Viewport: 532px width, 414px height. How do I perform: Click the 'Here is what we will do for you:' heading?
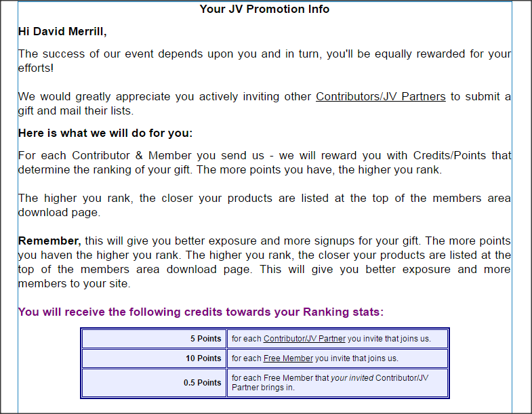point(105,133)
